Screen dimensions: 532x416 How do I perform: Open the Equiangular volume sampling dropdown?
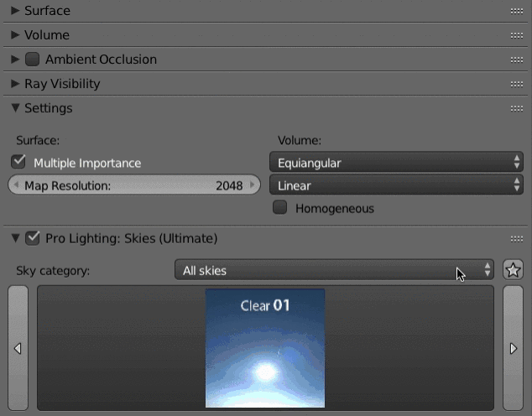(396, 163)
